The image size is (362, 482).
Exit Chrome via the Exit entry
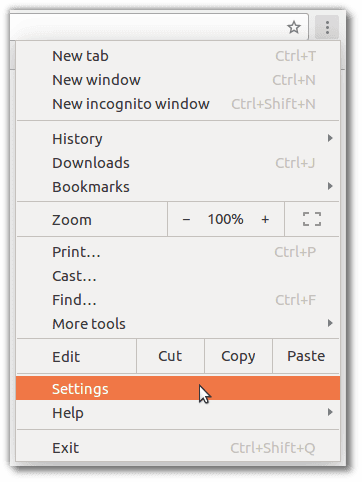click(x=178, y=448)
